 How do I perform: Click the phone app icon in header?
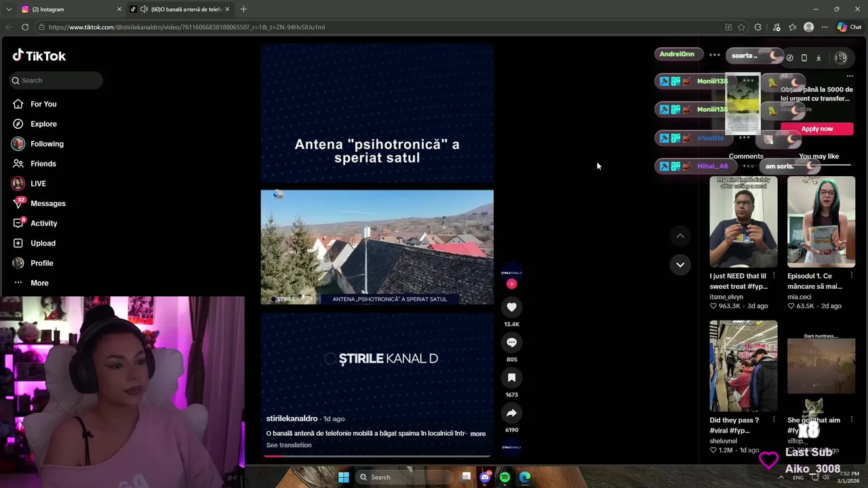click(x=804, y=58)
